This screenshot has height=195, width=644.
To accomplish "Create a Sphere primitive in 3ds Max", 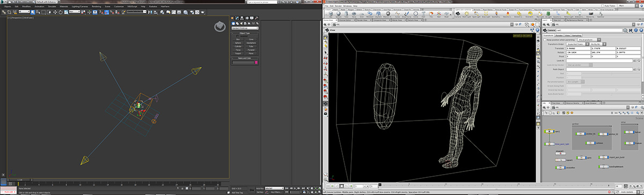I will 238,43.
